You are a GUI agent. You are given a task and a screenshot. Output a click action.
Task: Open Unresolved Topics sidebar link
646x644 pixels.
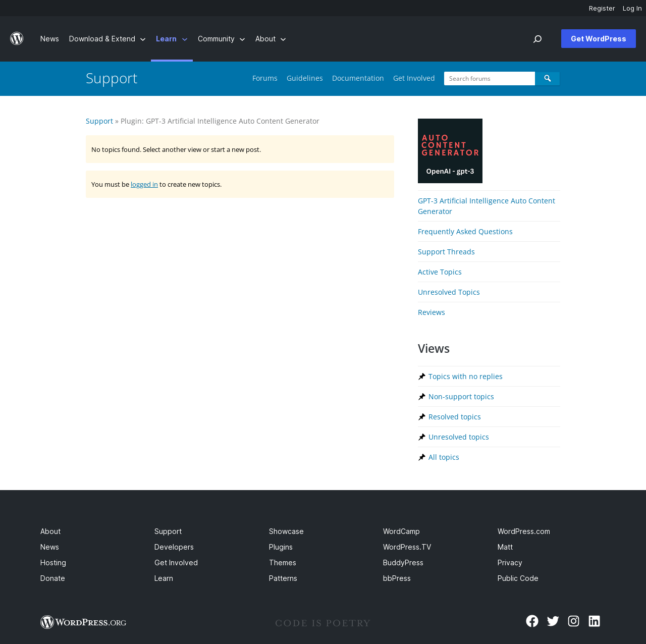coord(449,292)
